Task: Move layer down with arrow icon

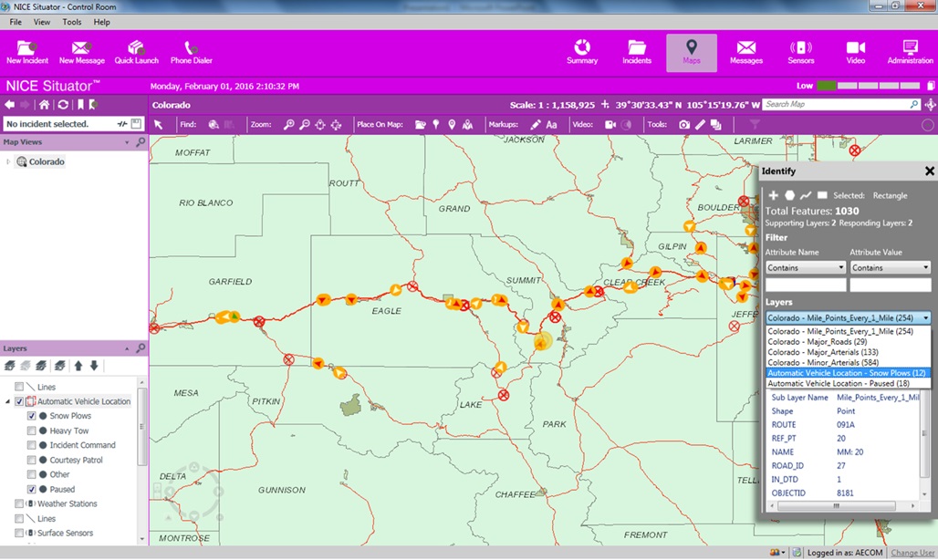Action: (94, 366)
